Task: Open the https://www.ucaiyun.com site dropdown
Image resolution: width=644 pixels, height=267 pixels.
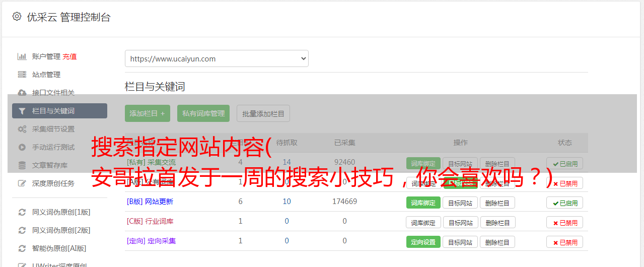Action: tap(217, 58)
